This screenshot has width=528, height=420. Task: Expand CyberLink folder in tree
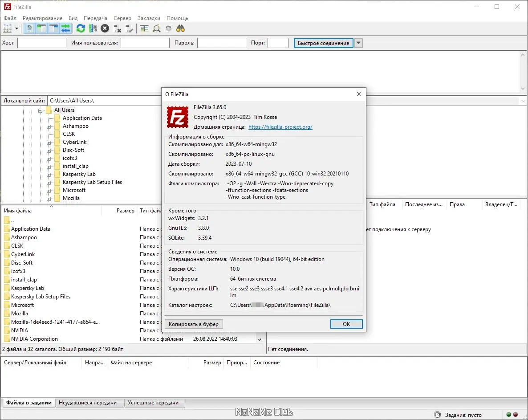[49, 143]
